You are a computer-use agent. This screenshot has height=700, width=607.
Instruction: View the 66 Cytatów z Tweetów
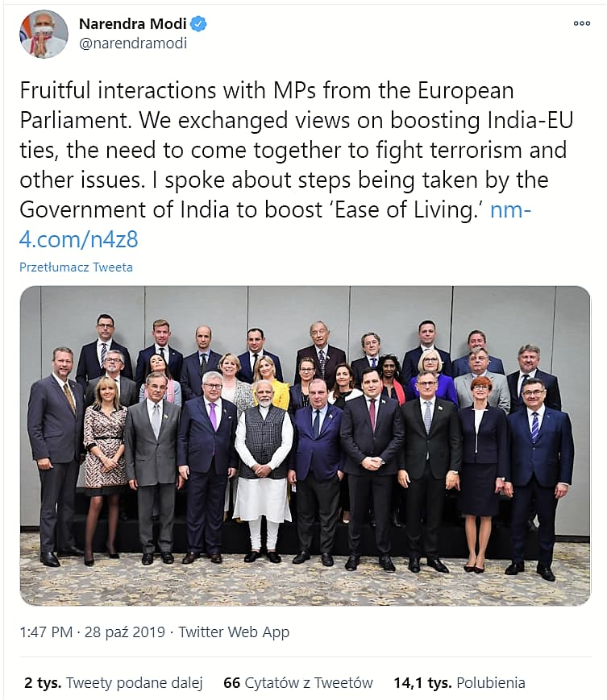[x=298, y=682]
